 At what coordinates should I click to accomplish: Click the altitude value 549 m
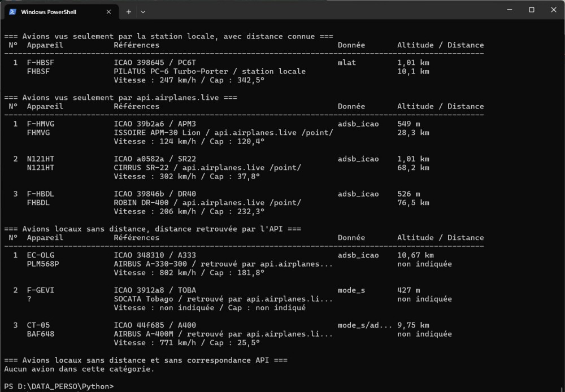point(408,124)
